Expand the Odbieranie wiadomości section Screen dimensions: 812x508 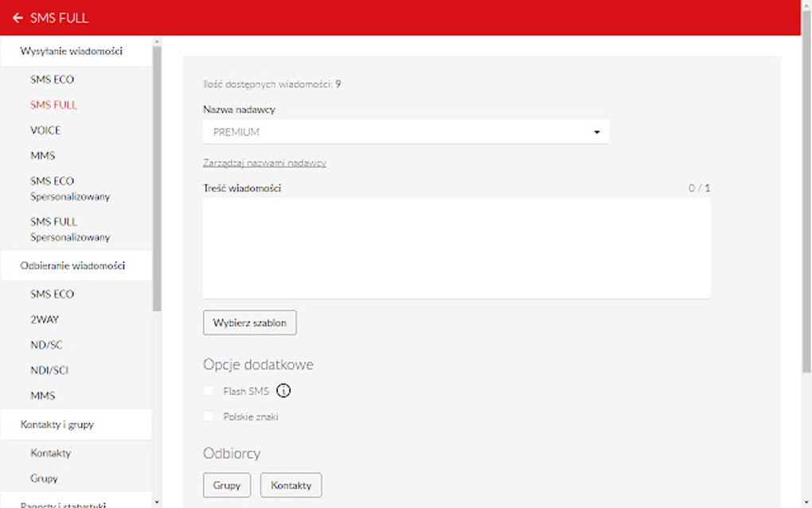(72, 265)
